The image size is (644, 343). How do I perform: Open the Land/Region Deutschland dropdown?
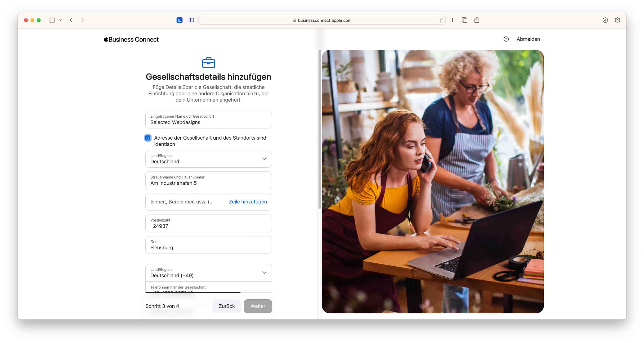pos(209,159)
